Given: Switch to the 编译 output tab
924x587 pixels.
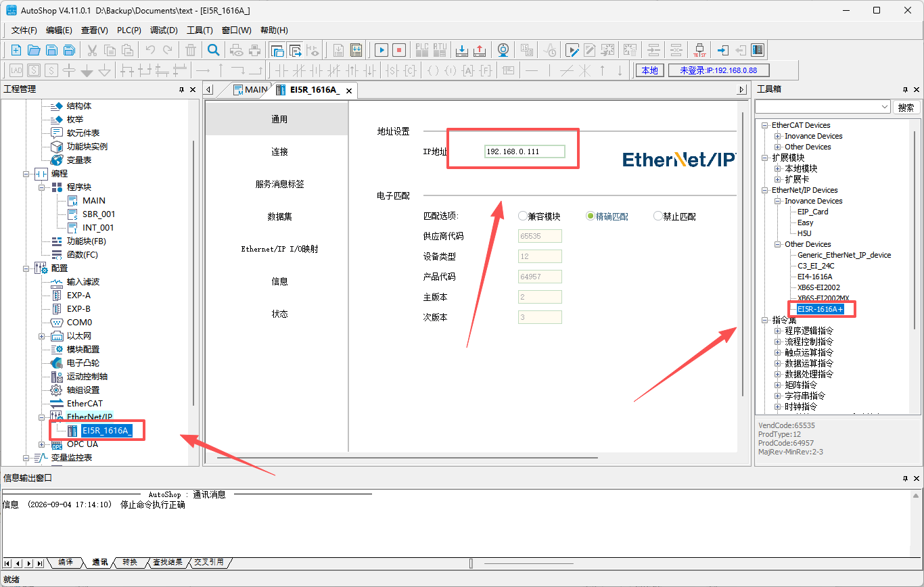Looking at the screenshot, I should pos(66,562).
